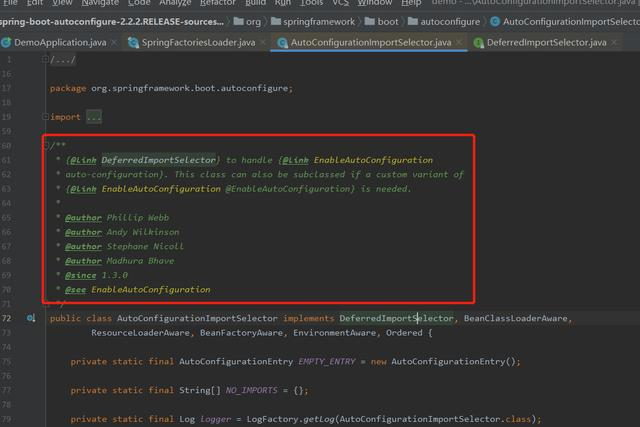640x427 pixels.
Task: Open the Refactor menu
Action: point(218,2)
